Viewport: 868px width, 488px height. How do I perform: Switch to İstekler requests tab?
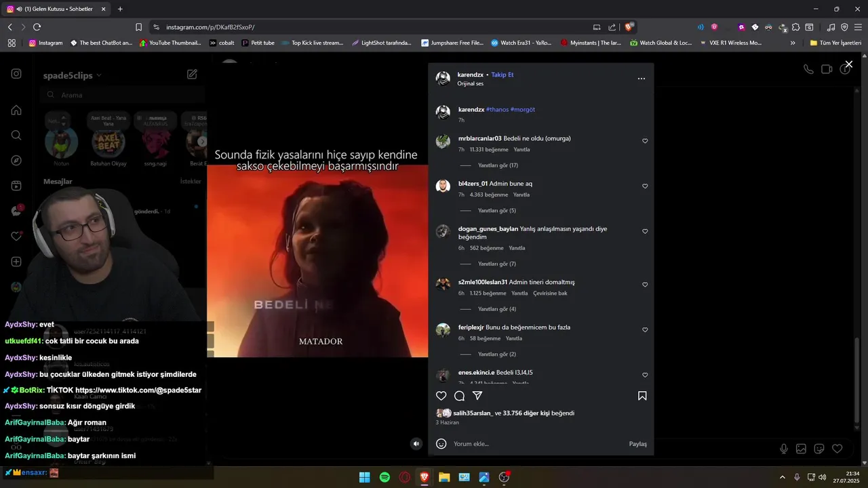(x=191, y=182)
